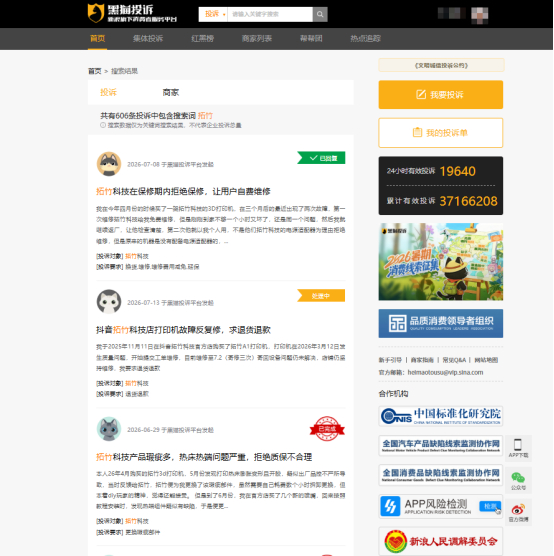This screenshot has width=554, height=556.
Task: Click the keyword search input field
Action: point(270,14)
